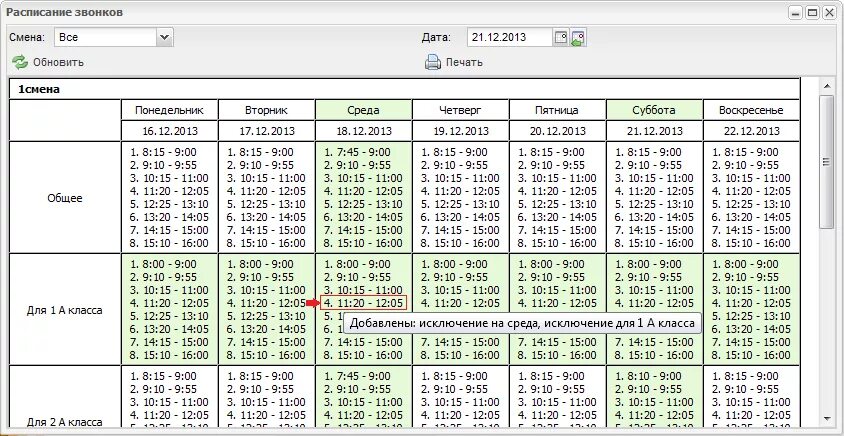The image size is (844, 436).
Task: Click 2. 9:10 - 9:55 in Общее Четверг
Action: coord(454,165)
